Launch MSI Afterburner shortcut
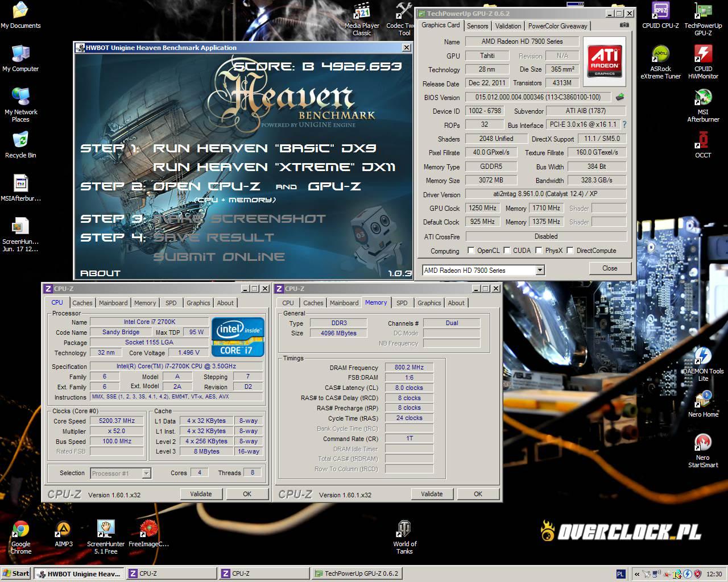This screenshot has width=728, height=582. (x=703, y=106)
